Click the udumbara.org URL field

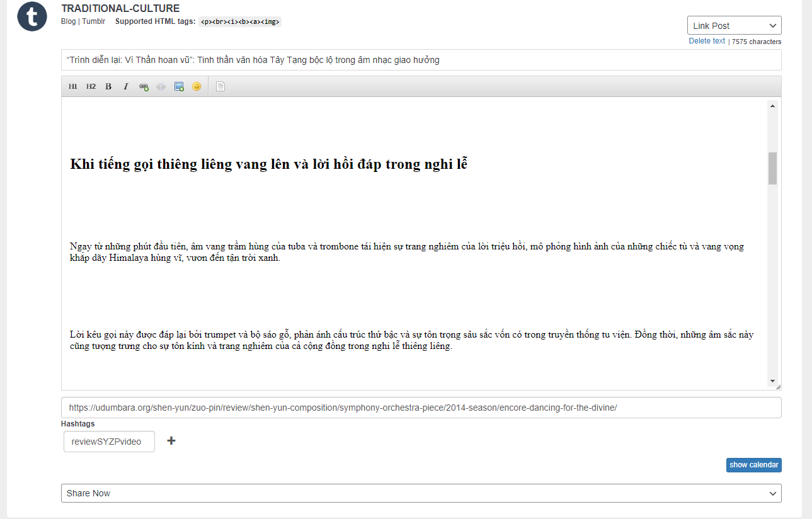point(421,408)
